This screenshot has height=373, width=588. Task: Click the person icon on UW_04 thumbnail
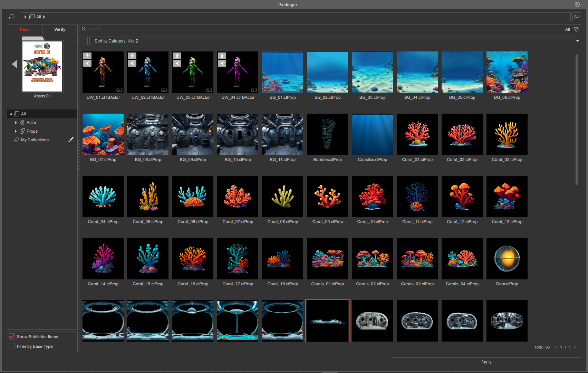[x=222, y=56]
